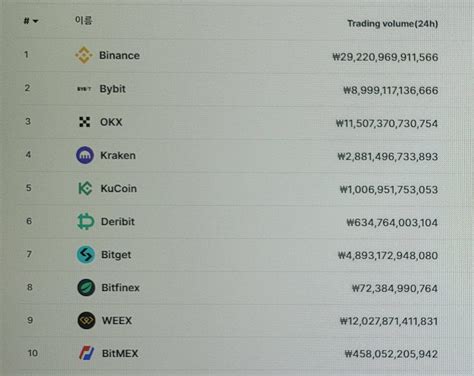Click the Bybit logo icon
The image size is (474, 376).
(84, 89)
